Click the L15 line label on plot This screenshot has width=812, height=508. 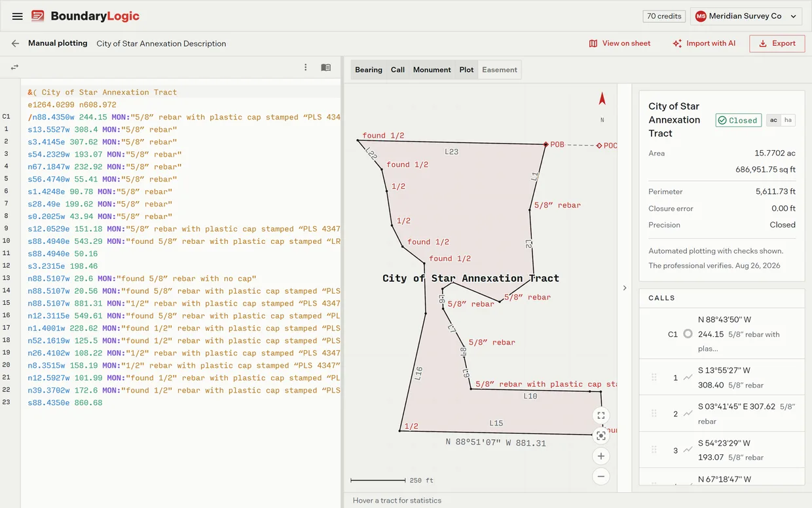pos(496,423)
